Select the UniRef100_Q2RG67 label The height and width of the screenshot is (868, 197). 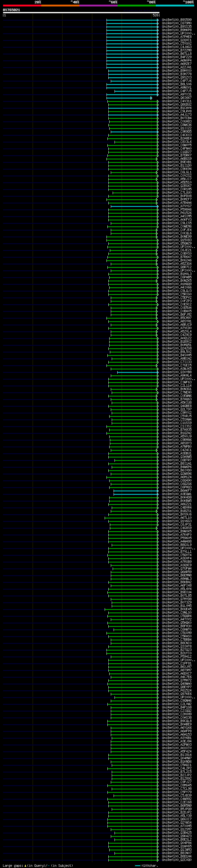[x=176, y=186]
